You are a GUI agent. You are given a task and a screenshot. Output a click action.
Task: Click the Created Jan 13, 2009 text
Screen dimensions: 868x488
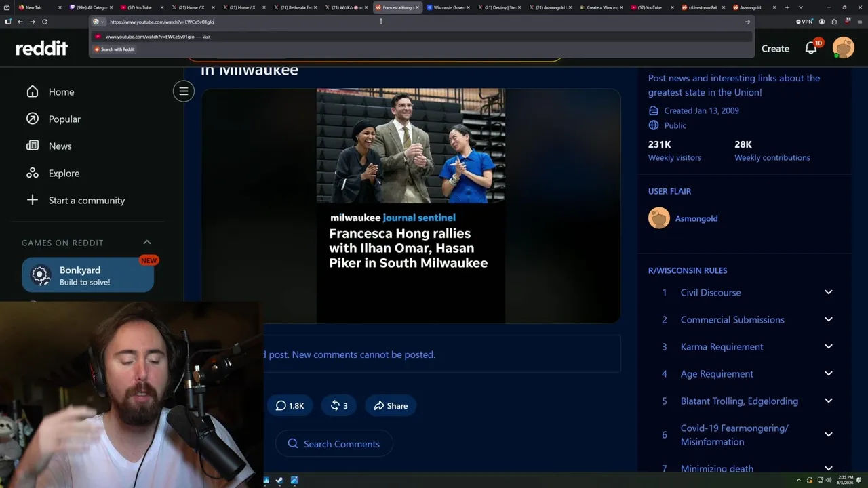coord(702,110)
